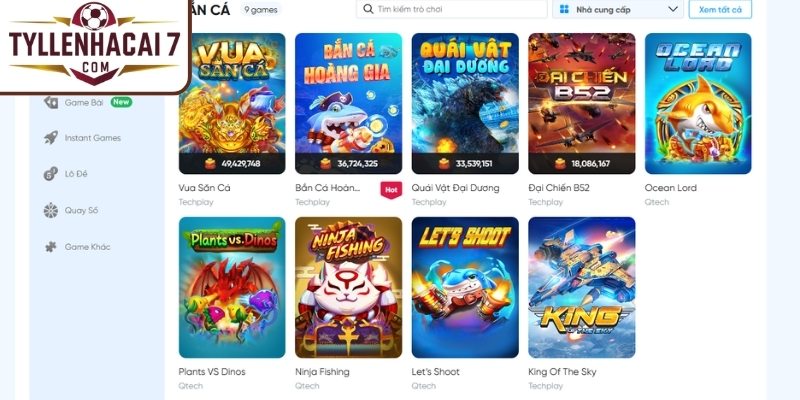Click the Hot badge on Bắn Cá Hoàng Gia

pos(391,190)
